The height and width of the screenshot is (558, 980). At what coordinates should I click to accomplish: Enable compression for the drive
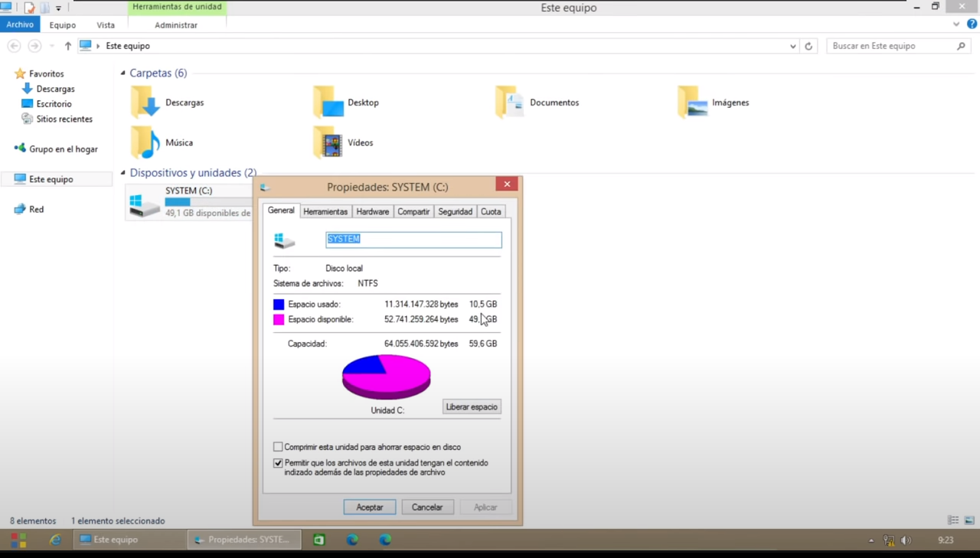coord(278,447)
